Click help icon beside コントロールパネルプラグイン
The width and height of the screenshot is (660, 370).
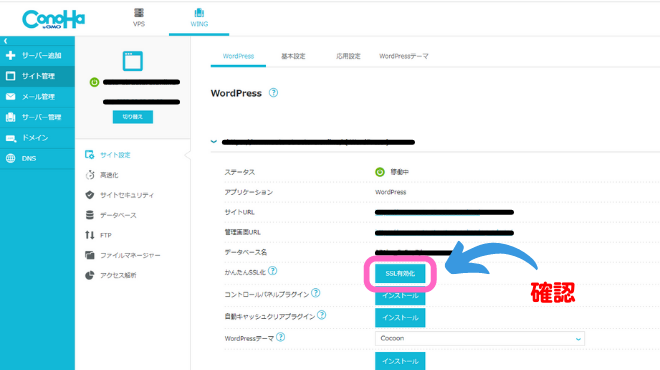pyautogui.click(x=316, y=293)
